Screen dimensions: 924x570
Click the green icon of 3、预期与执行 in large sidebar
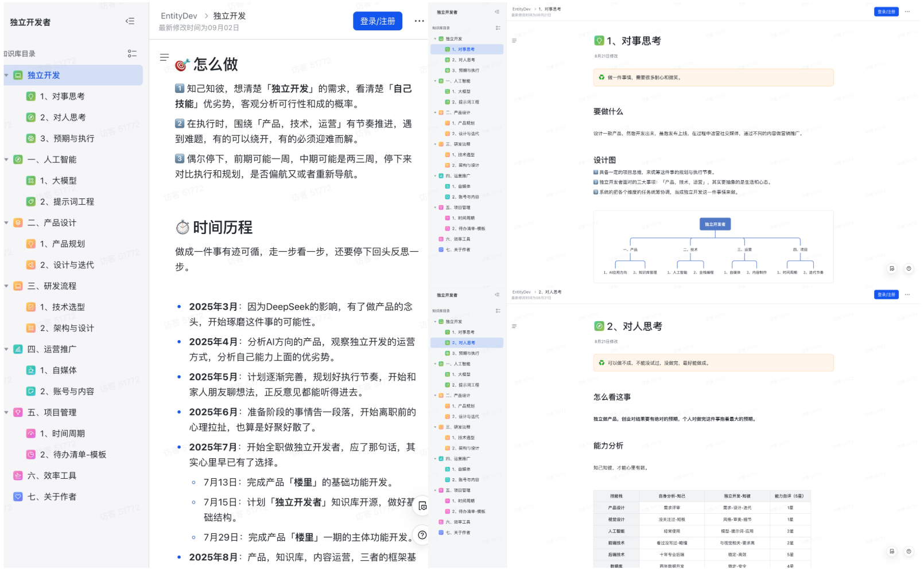point(31,138)
